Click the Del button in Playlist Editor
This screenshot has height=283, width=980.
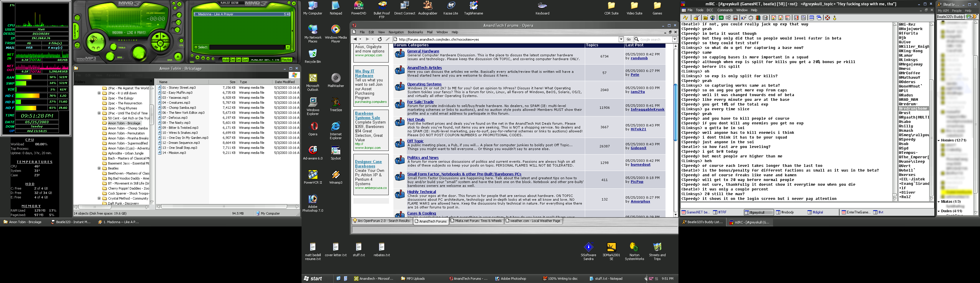(x=232, y=60)
